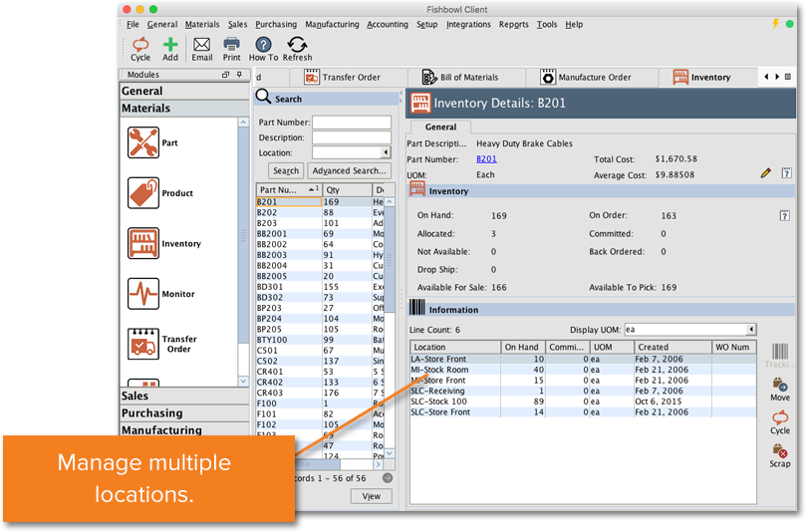Sort by Part Number column header

289,189
